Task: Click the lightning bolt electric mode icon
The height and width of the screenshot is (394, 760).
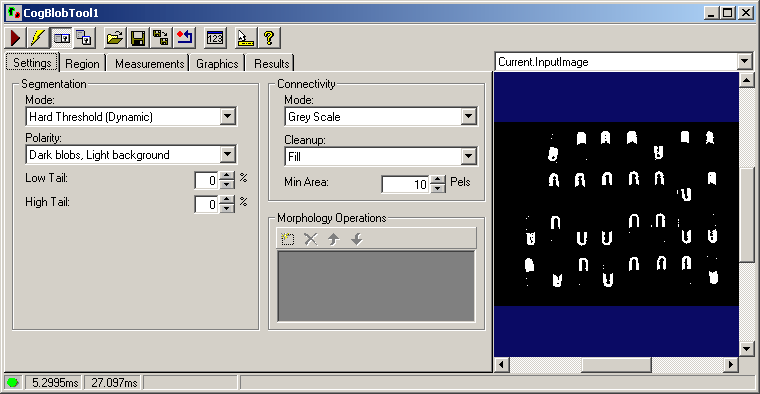Action: (38, 38)
